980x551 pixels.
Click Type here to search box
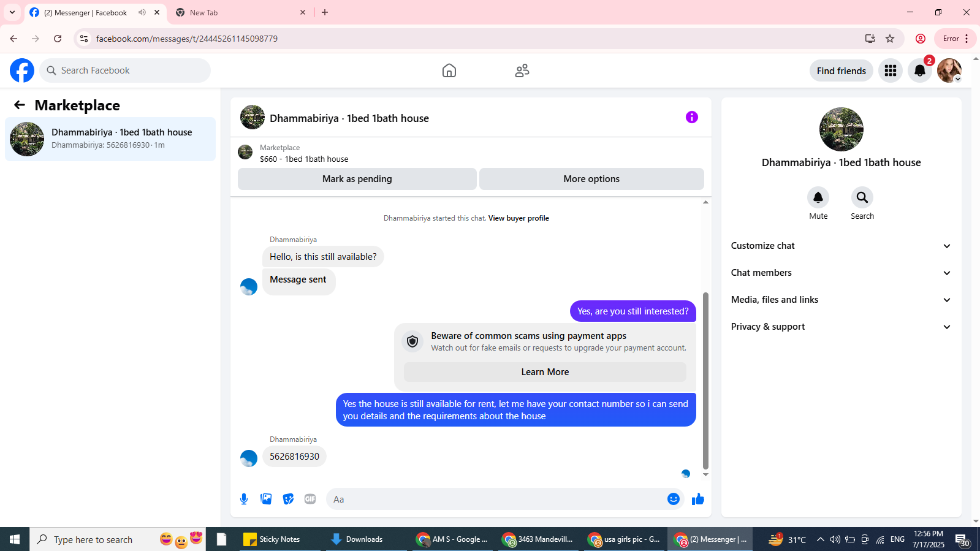click(118, 539)
